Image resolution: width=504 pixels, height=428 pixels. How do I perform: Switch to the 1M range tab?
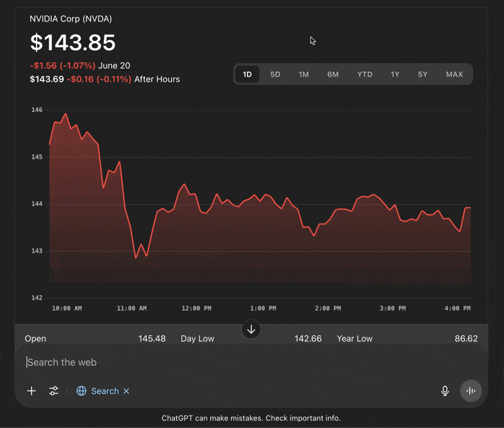click(304, 74)
